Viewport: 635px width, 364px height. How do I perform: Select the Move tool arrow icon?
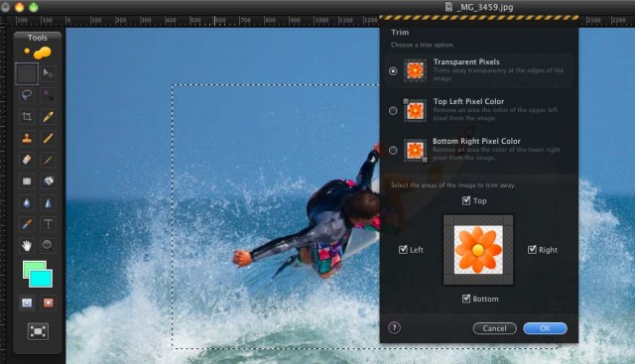pyautogui.click(x=49, y=73)
